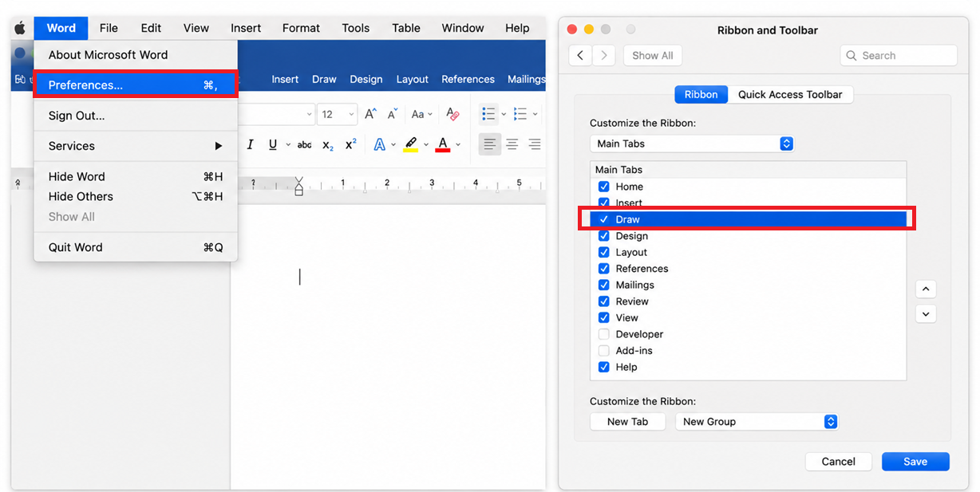Move selected tab up with arrow button
The height and width of the screenshot is (492, 980).
pos(926,289)
